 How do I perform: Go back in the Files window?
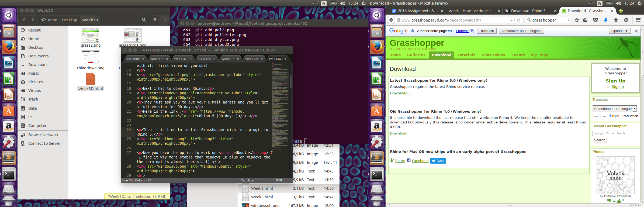pos(24,20)
